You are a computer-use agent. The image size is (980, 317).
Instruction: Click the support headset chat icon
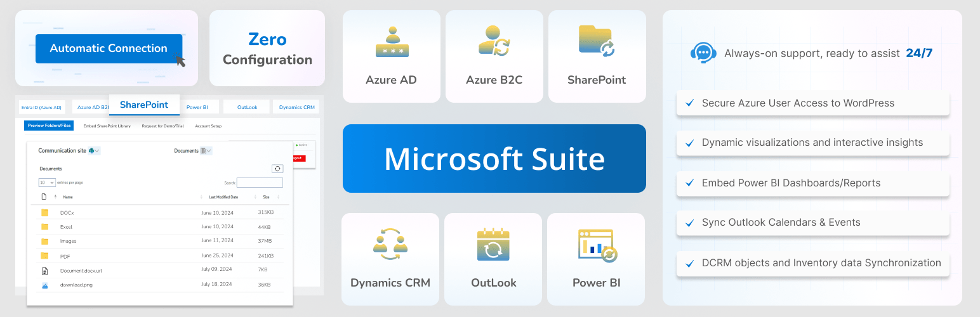pos(703,53)
